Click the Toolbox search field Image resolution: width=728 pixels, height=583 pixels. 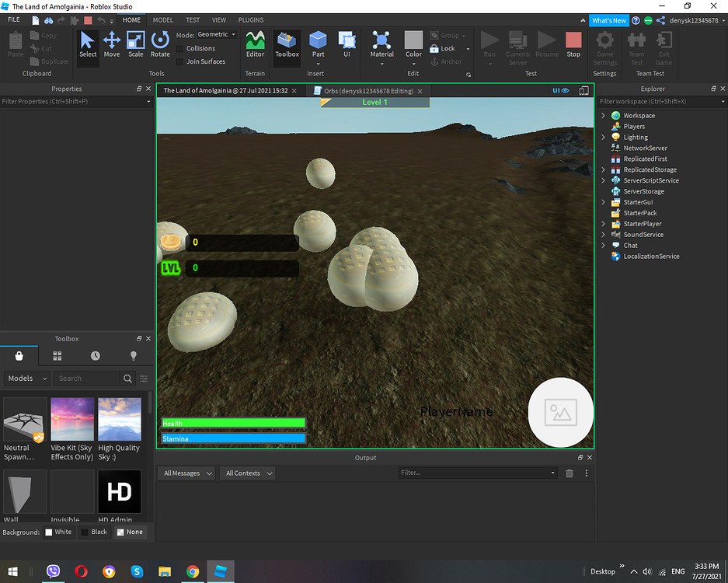pyautogui.click(x=87, y=379)
